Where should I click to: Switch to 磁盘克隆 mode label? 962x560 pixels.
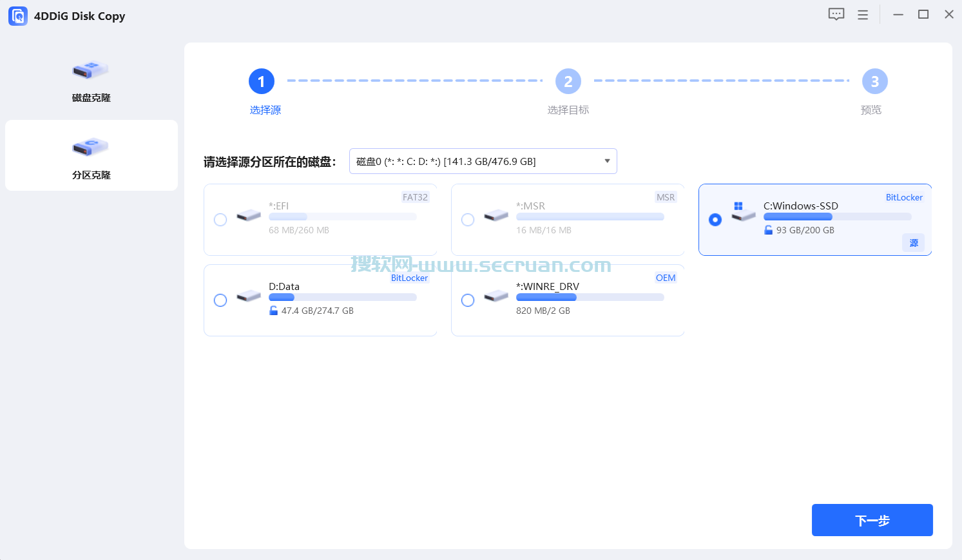[x=91, y=98]
